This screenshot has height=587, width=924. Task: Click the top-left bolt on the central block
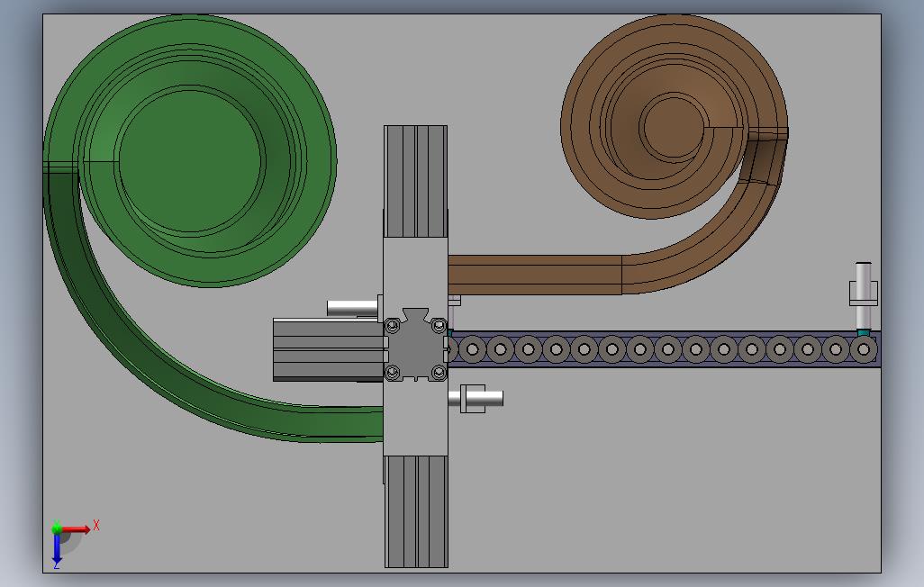(x=392, y=325)
